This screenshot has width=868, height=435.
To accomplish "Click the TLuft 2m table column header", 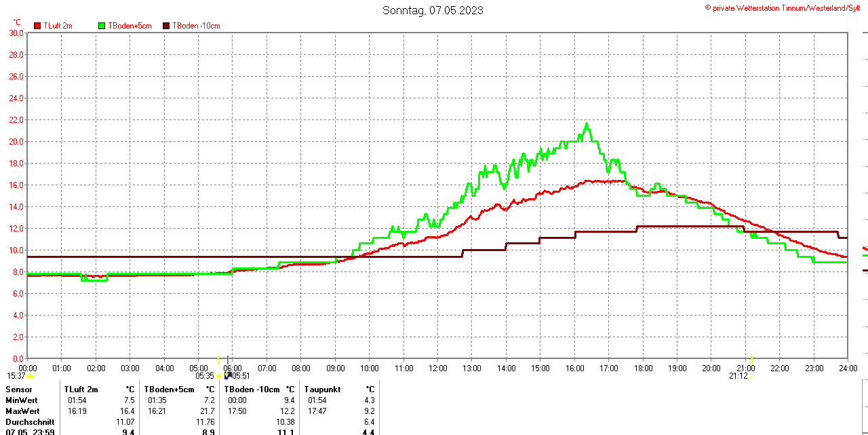I will 81,390.
